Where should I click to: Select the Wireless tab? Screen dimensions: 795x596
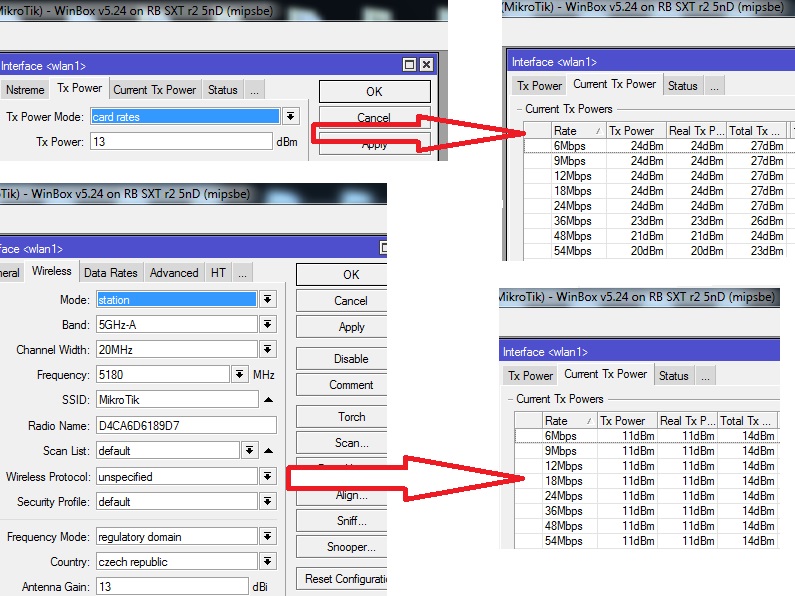click(x=52, y=271)
